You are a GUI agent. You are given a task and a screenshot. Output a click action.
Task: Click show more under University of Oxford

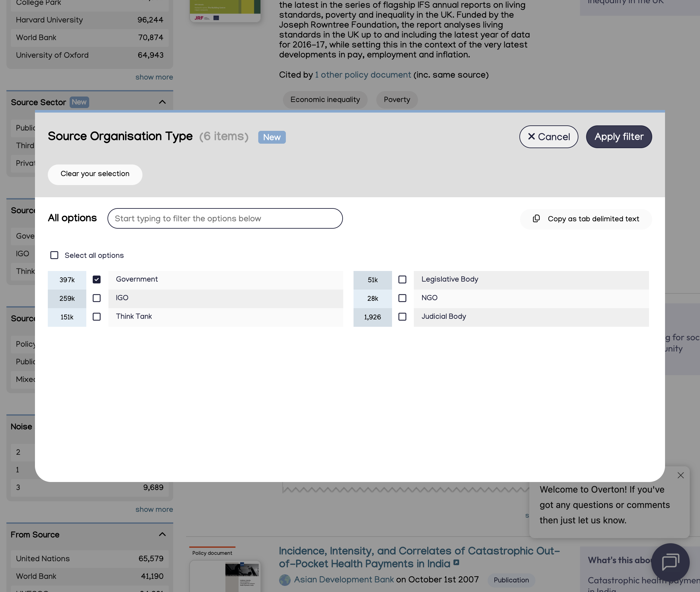154,77
